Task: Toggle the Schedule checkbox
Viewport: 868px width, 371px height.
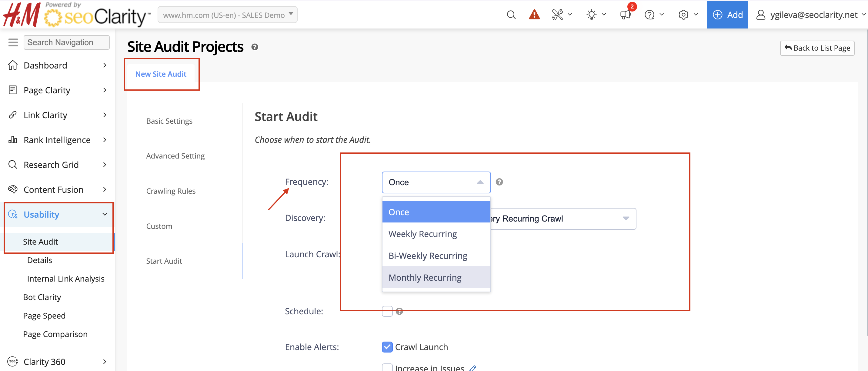Action: tap(387, 311)
